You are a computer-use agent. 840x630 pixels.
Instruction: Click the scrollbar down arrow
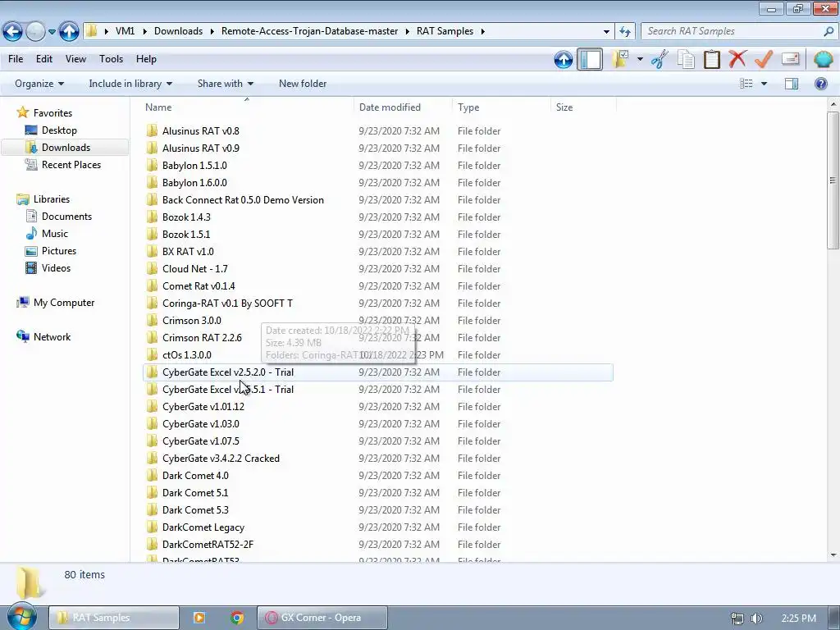(833, 555)
